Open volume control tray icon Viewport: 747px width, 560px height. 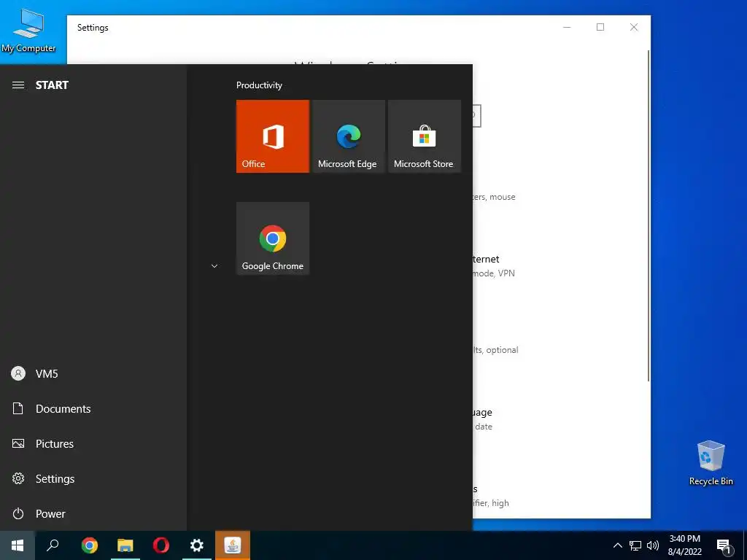(653, 545)
